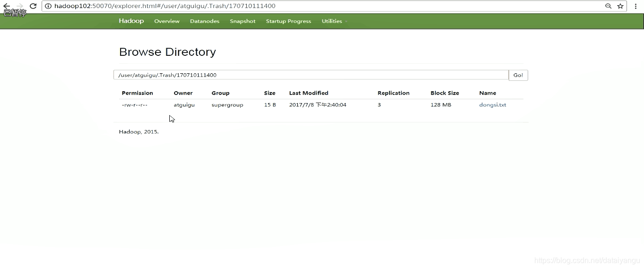Open the Overview tab
The image size is (644, 269).
tap(167, 21)
